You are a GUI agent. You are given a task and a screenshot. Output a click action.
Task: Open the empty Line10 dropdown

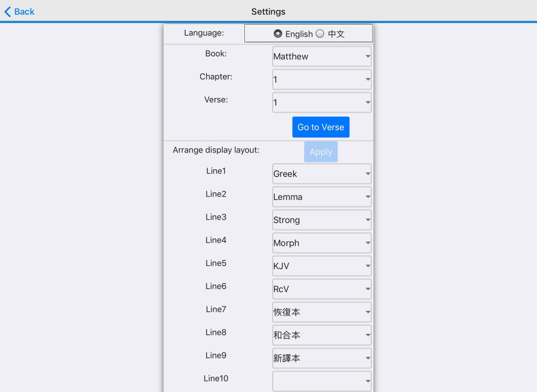pos(321,381)
